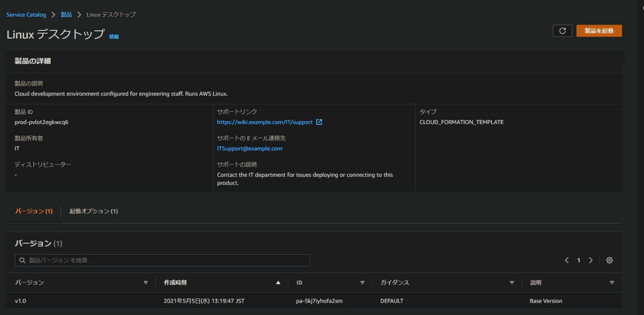The image size is (644, 315).
Task: Sort by the ID column arrow
Action: [x=362, y=283]
